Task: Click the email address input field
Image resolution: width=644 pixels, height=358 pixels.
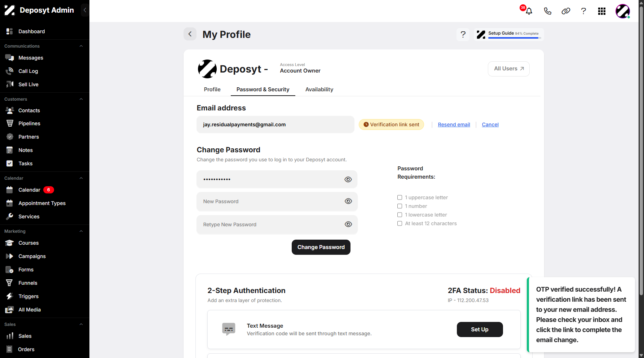Action: tap(275, 125)
